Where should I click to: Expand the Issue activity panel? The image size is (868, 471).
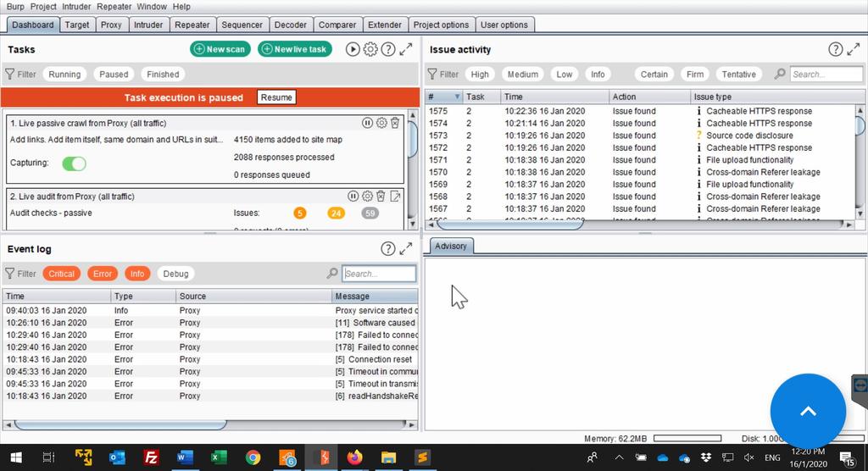click(853, 49)
